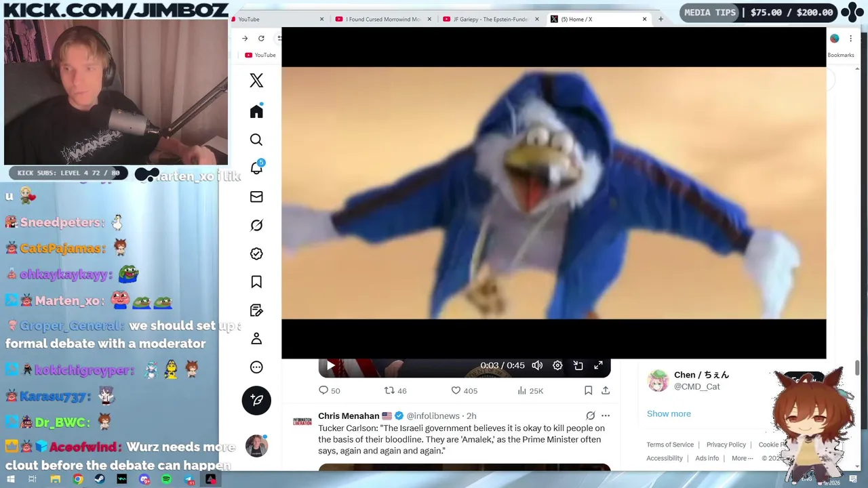Open Chrome three-dot menu
The width and height of the screenshot is (868, 488).
coord(850,39)
